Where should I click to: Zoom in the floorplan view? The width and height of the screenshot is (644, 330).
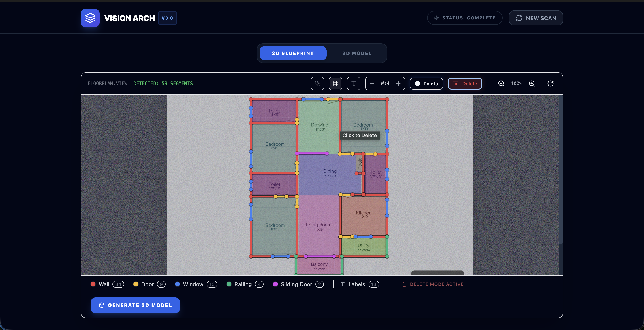coord(532,83)
